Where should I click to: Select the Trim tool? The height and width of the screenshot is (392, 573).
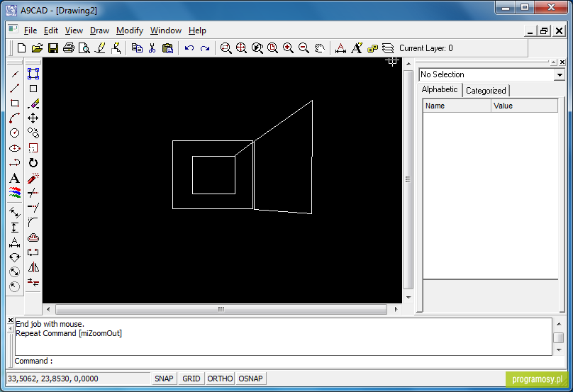pyautogui.click(x=33, y=193)
